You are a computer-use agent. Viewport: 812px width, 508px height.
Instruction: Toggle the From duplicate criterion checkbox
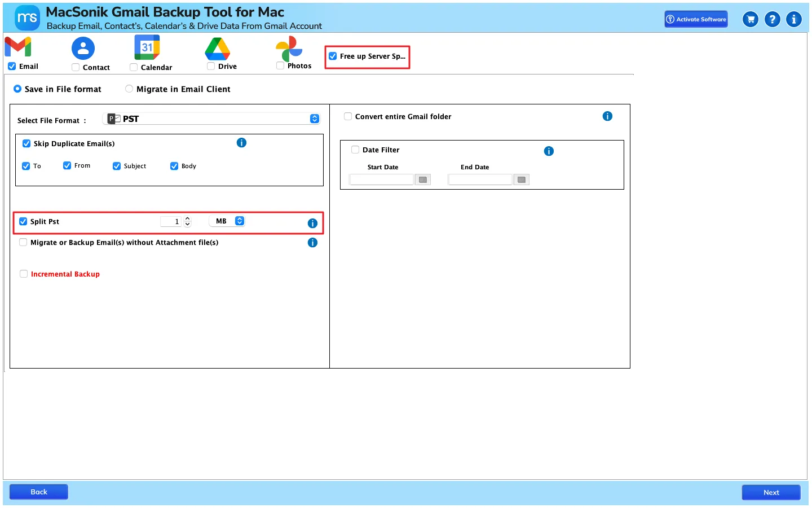coord(67,166)
